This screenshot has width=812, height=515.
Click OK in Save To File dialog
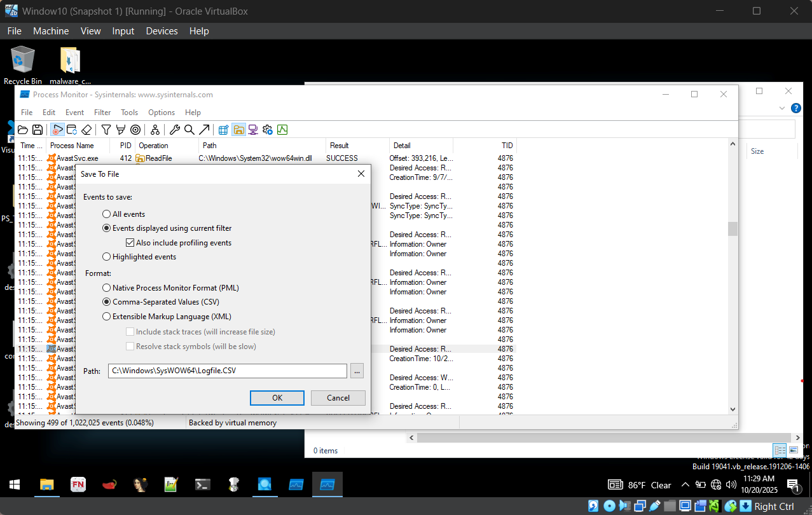pos(277,397)
